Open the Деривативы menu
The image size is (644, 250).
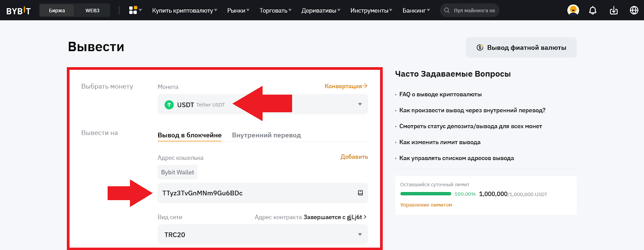(x=320, y=10)
